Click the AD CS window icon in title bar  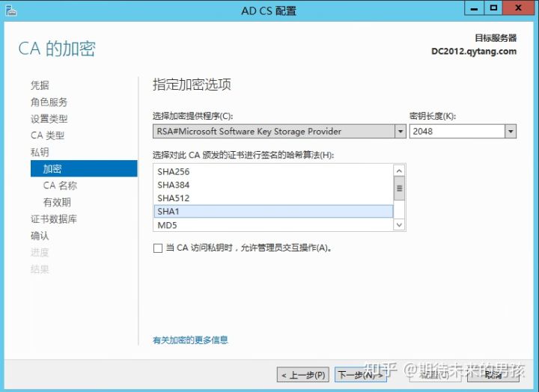click(x=11, y=10)
